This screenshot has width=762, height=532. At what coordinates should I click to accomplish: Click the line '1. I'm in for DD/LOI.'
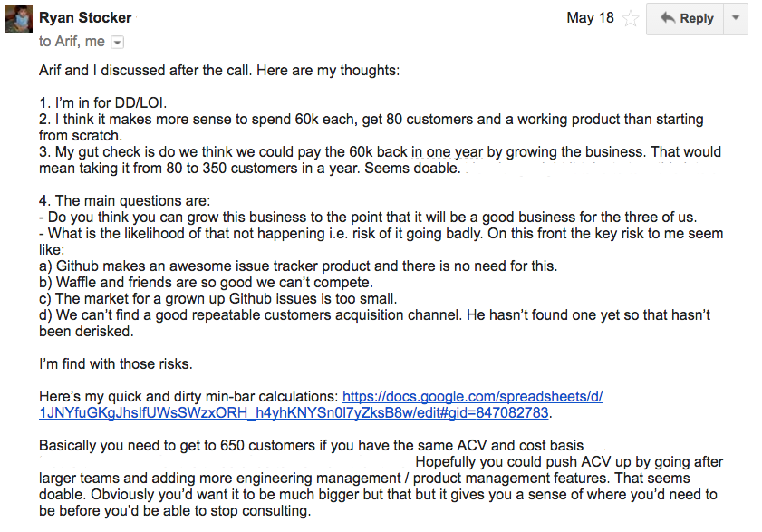click(x=103, y=103)
